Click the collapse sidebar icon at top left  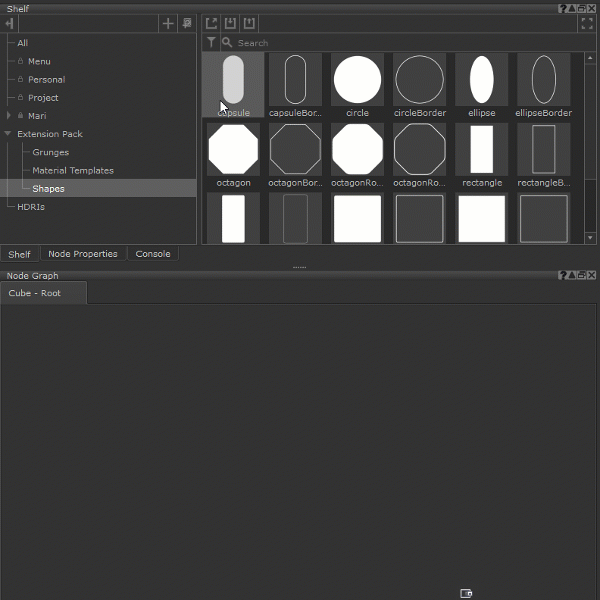(10, 23)
